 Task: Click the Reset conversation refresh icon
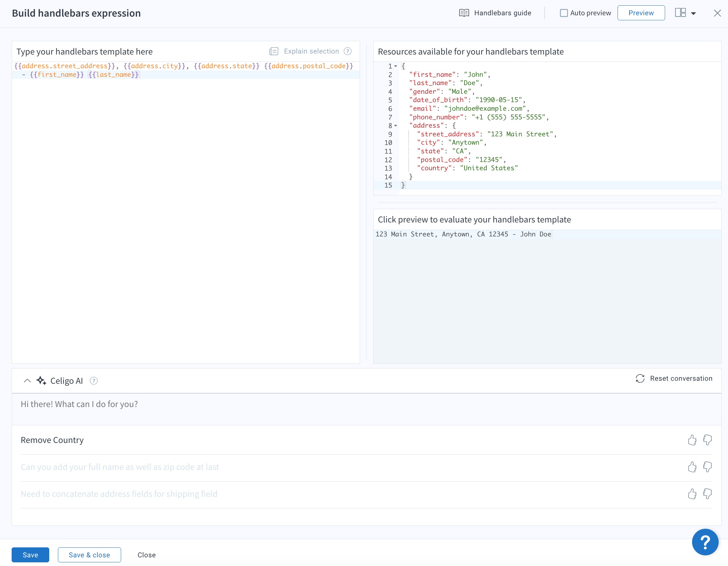click(640, 379)
